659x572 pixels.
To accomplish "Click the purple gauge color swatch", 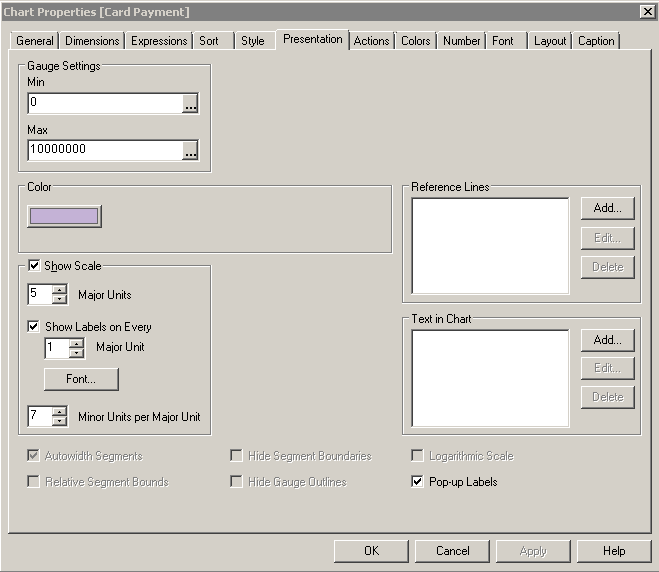I will point(65,216).
